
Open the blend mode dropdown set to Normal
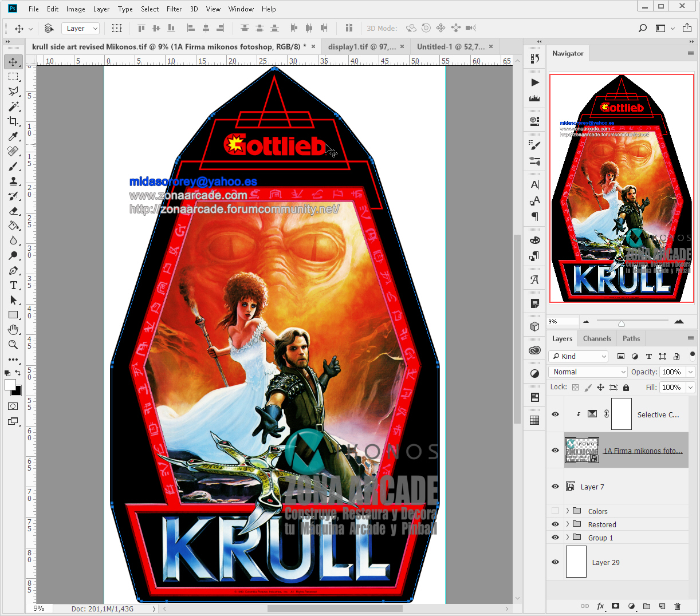[x=587, y=372]
